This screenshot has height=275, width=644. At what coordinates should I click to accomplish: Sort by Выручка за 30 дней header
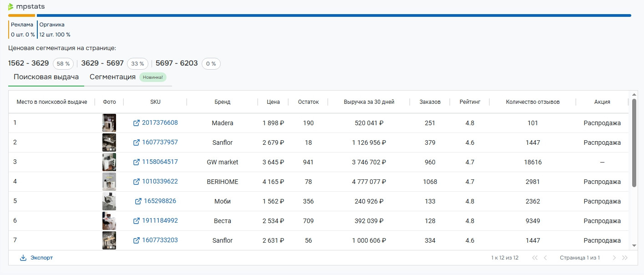point(369,102)
